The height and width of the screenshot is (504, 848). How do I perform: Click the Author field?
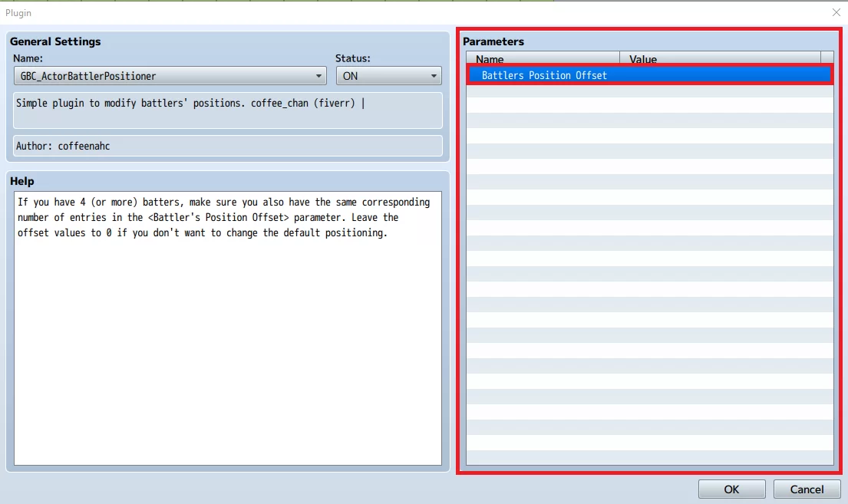tap(228, 146)
